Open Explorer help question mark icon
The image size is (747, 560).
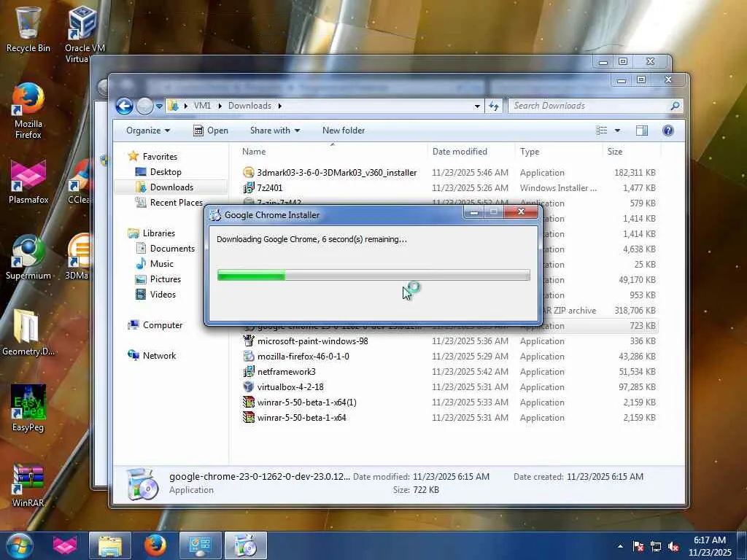tap(668, 131)
